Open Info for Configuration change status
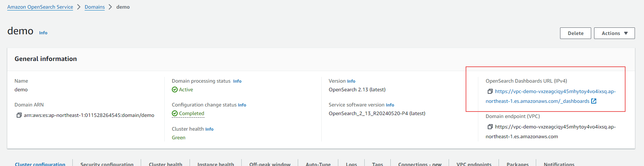644x166 pixels. (242, 105)
